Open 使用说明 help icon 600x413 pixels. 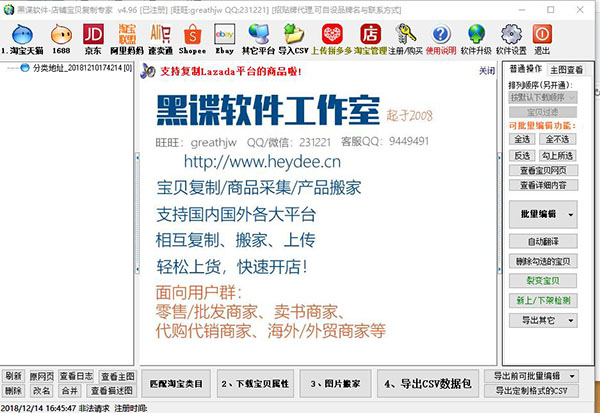(x=441, y=34)
